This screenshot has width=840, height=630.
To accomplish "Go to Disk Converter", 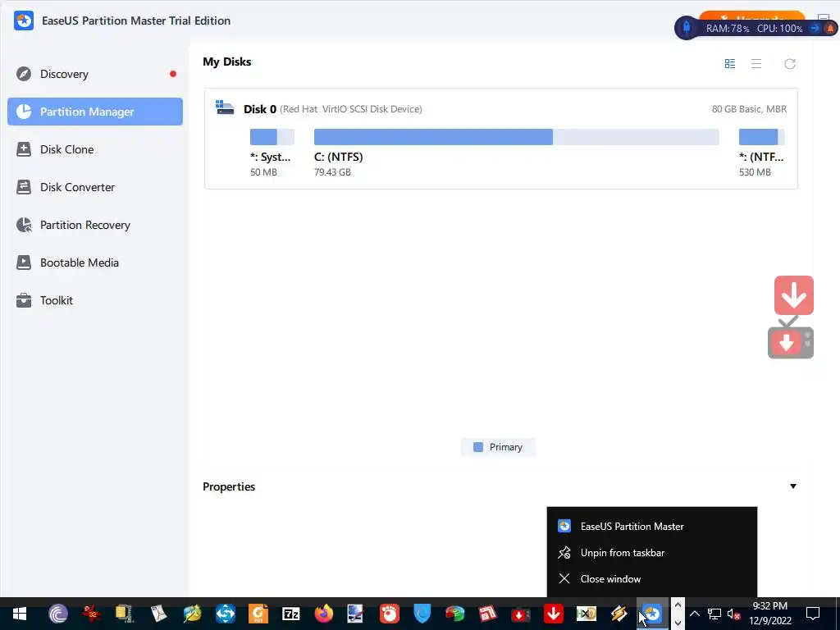I will coord(95,187).
